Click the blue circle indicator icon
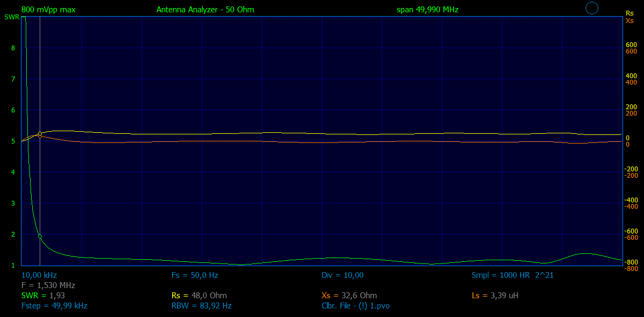This screenshot has height=317, width=644. [591, 8]
